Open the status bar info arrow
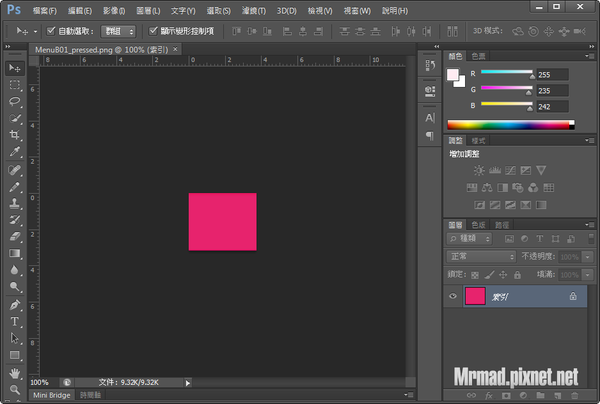This screenshot has height=404, width=600. pos(188,383)
